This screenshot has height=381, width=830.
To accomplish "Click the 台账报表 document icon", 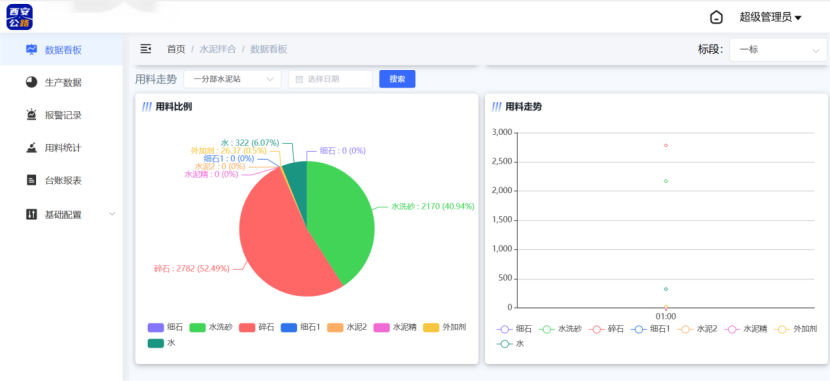I will tap(32, 180).
